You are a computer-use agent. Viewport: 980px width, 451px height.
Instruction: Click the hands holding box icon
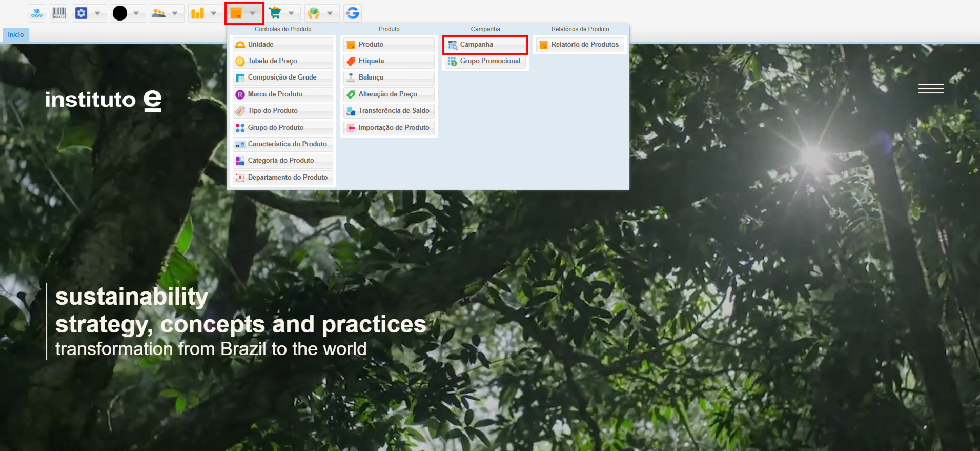(314, 13)
